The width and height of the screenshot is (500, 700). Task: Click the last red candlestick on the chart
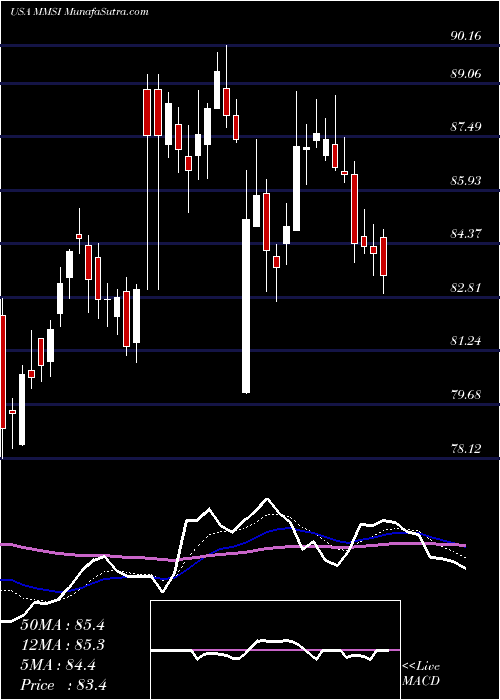click(x=383, y=257)
